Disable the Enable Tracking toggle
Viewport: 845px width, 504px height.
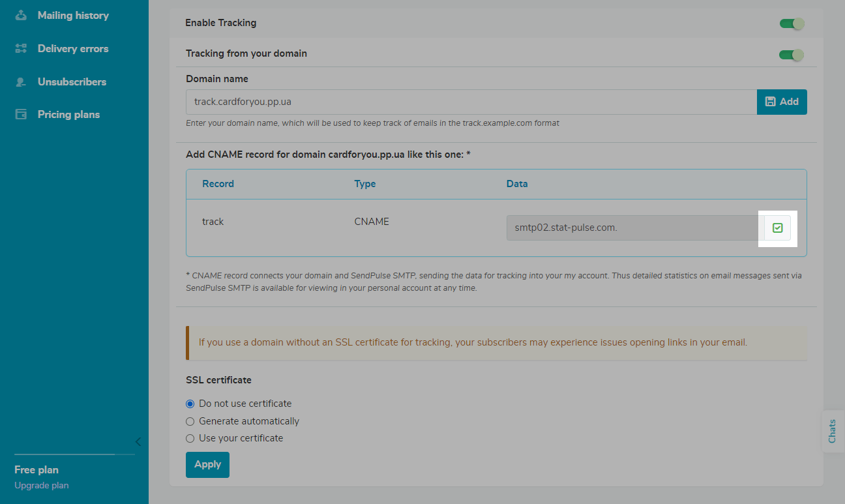[x=792, y=23]
